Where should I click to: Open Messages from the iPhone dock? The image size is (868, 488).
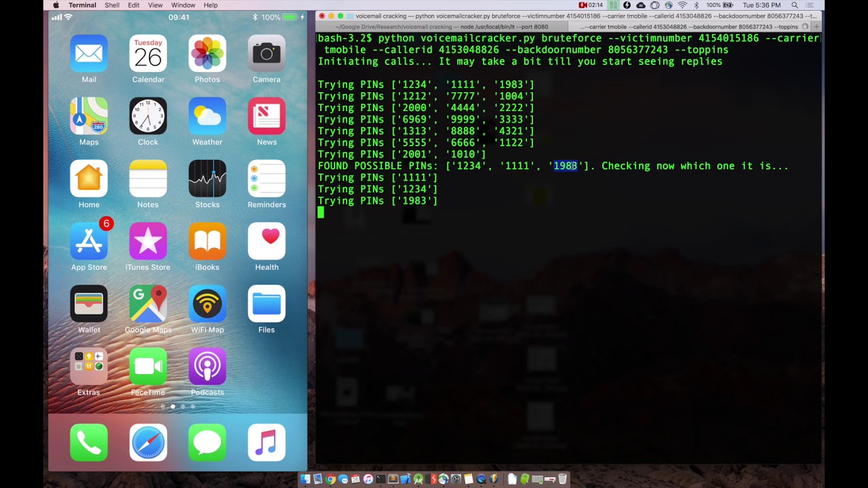[x=208, y=443]
